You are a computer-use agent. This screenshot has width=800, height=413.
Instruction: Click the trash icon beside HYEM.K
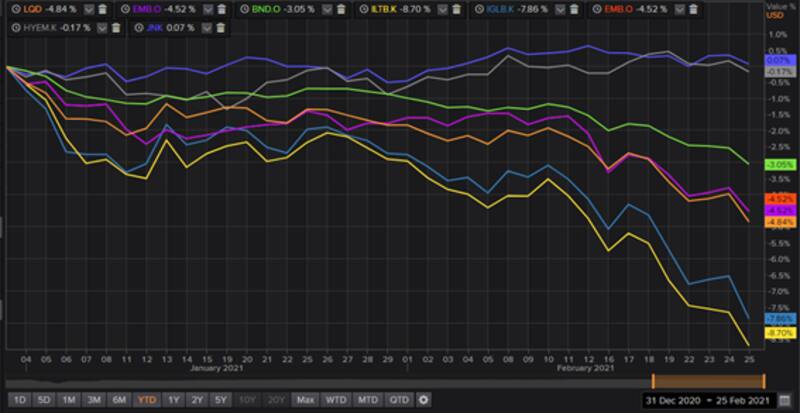(117, 27)
